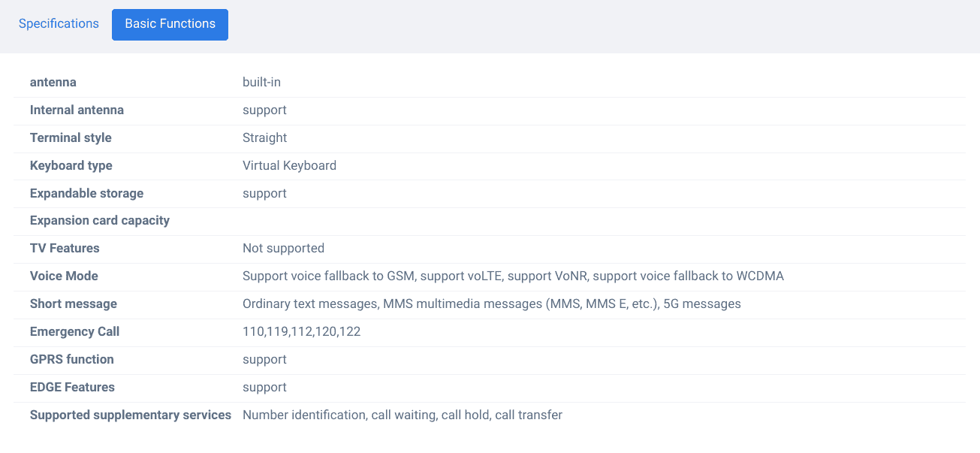Click the 'TV Features' row label
980x453 pixels.
tap(65, 248)
